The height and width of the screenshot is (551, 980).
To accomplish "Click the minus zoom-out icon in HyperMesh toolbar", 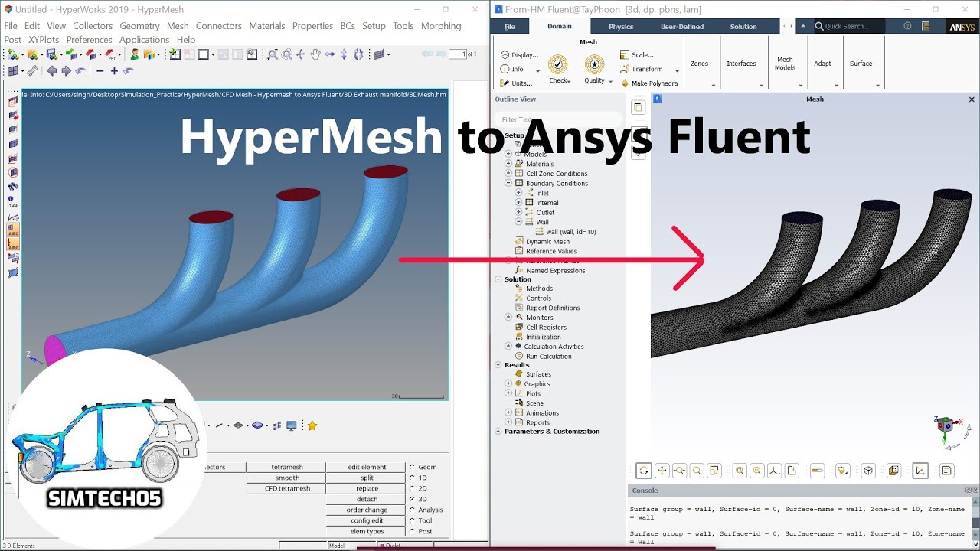I will [100, 71].
